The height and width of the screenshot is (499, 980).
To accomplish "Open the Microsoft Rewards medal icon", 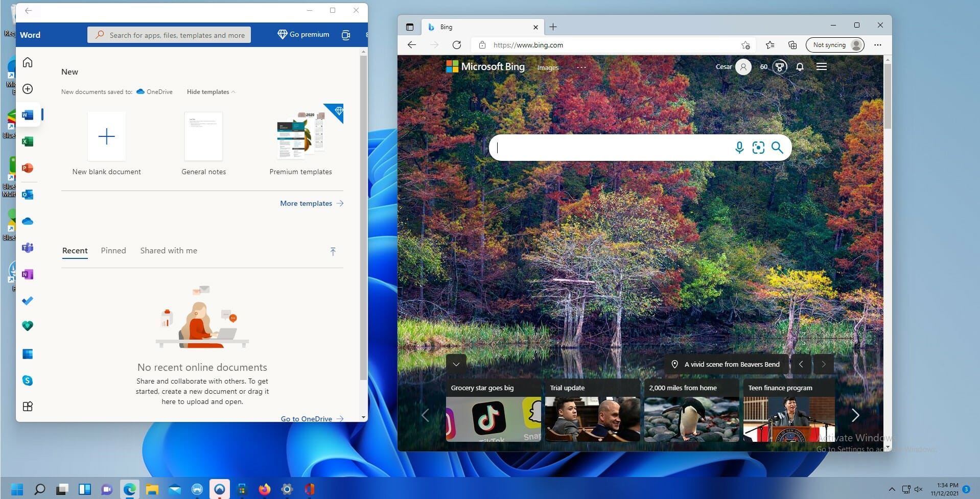I will point(780,66).
